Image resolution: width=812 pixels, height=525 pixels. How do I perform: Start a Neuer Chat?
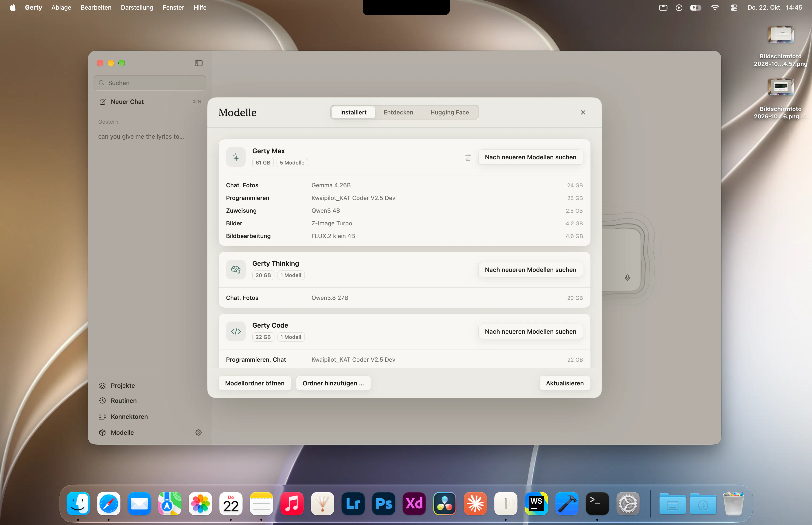tap(150, 102)
